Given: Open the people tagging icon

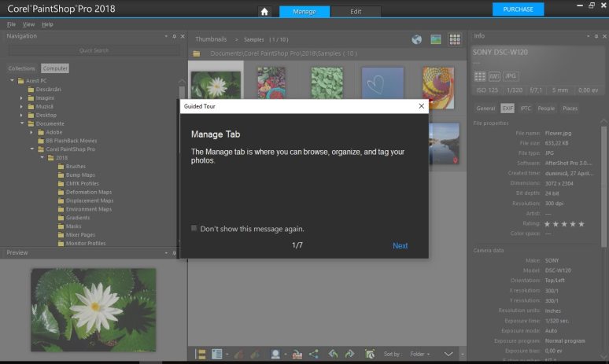Looking at the screenshot, I should [275, 354].
